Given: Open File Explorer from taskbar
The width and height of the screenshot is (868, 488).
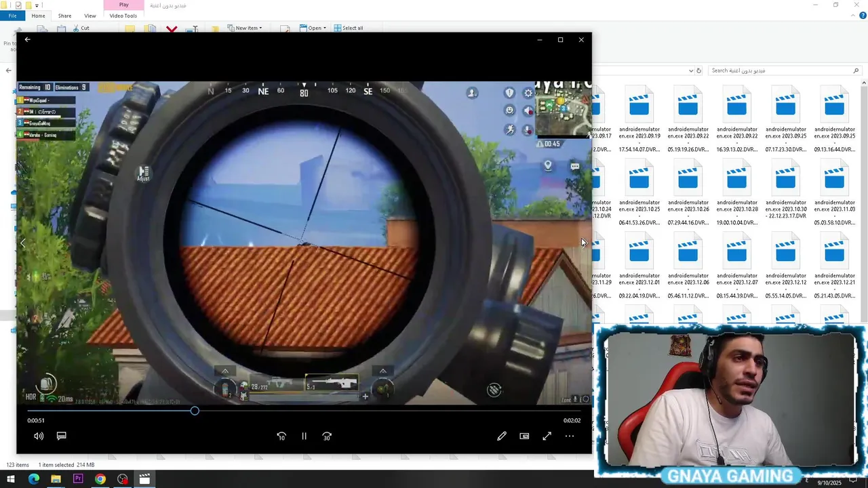Looking at the screenshot, I should click(56, 479).
